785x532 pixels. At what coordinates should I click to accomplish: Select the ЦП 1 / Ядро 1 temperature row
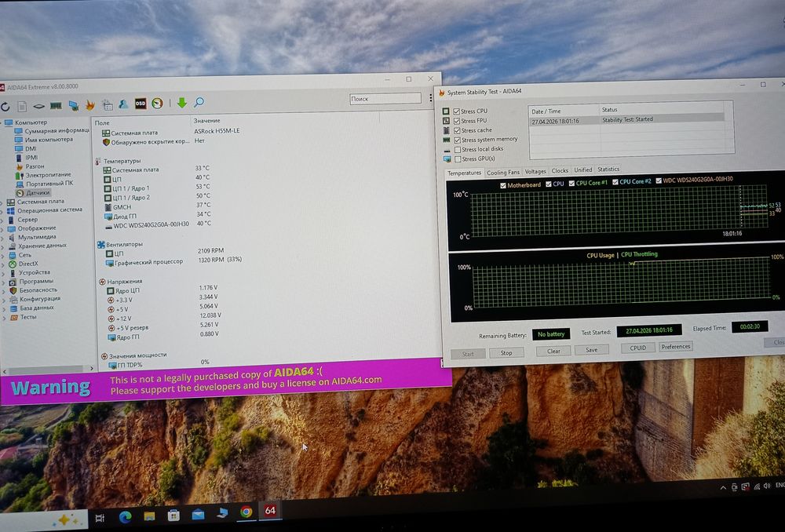click(156, 188)
